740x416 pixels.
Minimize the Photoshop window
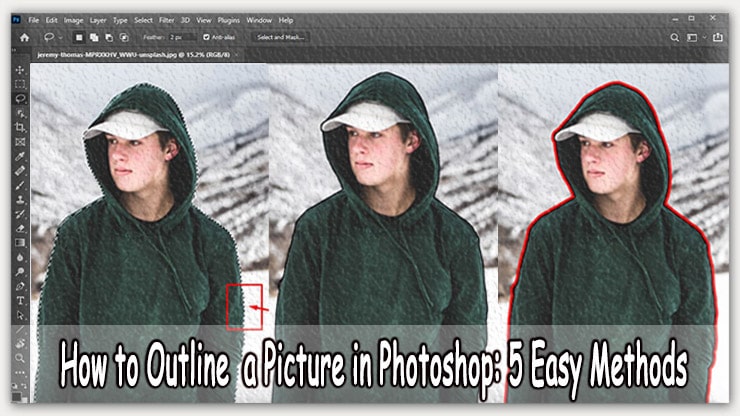click(x=675, y=19)
